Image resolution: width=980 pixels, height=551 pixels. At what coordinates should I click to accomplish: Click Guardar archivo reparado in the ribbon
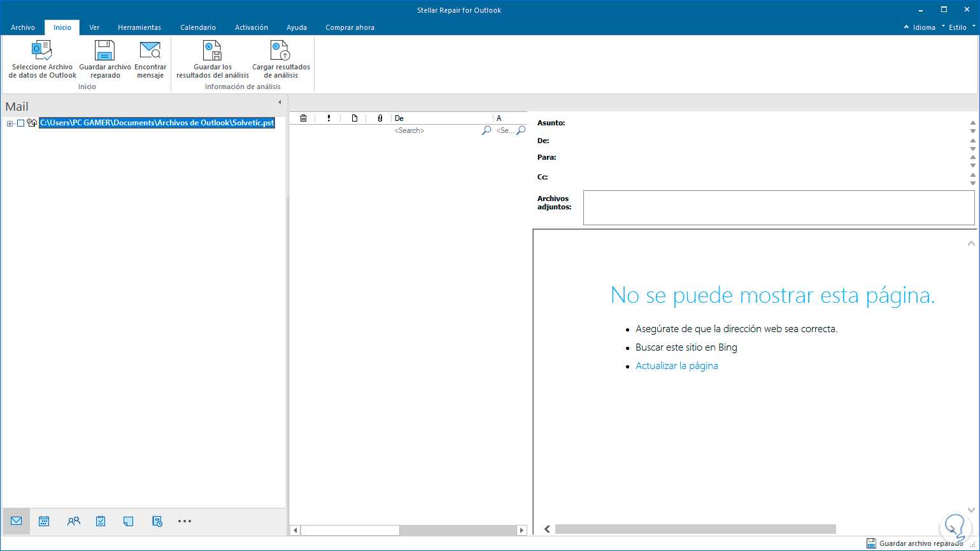104,59
